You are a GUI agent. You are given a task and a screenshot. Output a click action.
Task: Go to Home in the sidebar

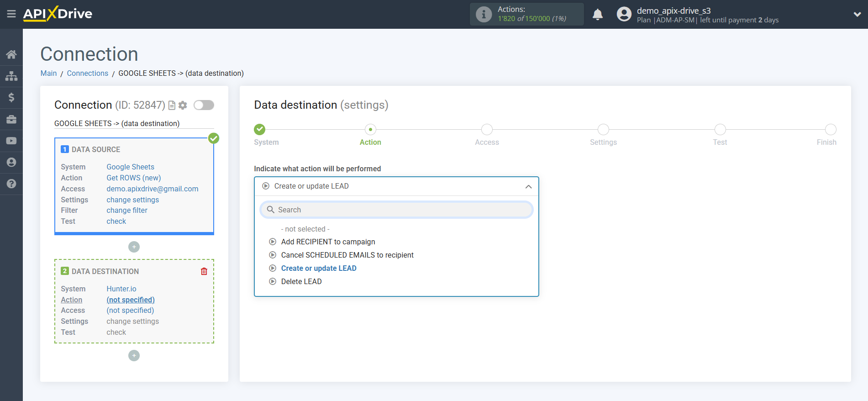11,54
